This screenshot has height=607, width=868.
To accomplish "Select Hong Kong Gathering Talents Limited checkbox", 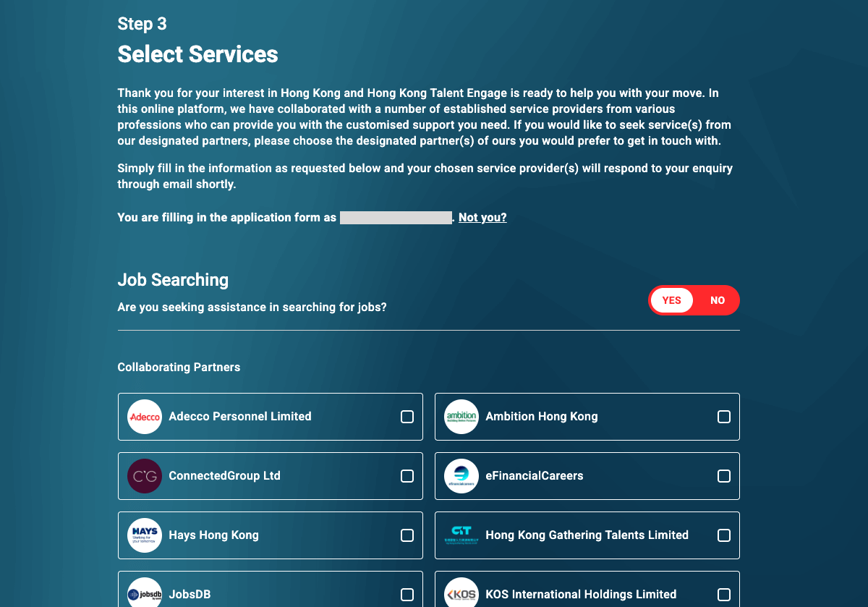I will pyautogui.click(x=724, y=535).
